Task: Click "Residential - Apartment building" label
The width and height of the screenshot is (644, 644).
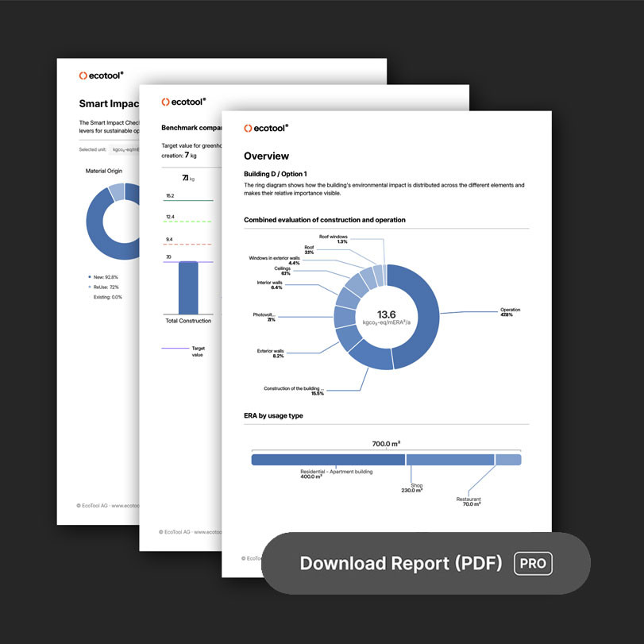Action: [x=337, y=472]
